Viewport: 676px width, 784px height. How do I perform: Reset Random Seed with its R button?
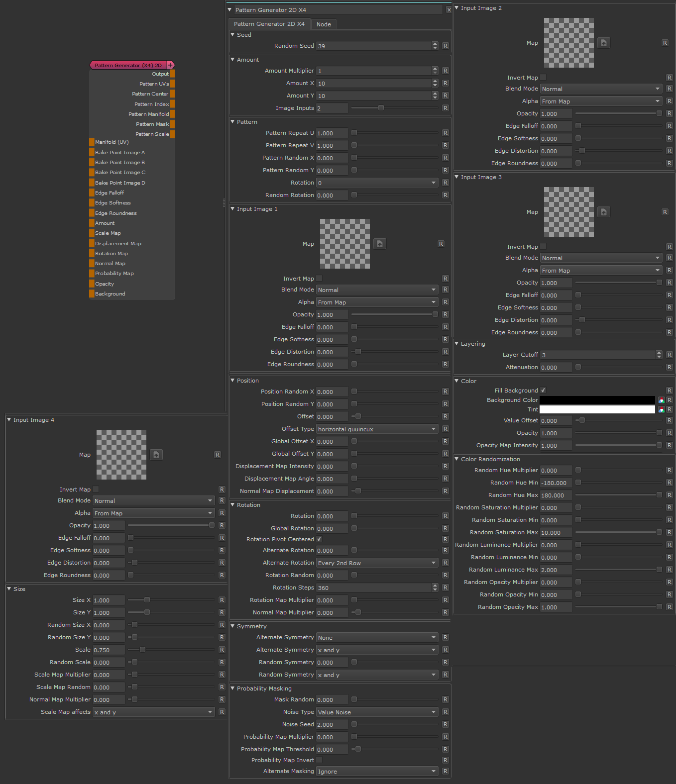coord(446,46)
